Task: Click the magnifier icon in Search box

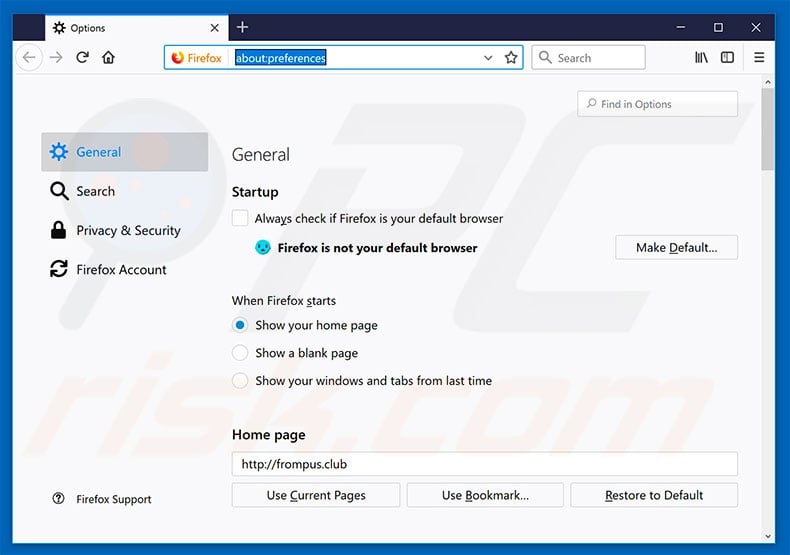Action: [545, 57]
